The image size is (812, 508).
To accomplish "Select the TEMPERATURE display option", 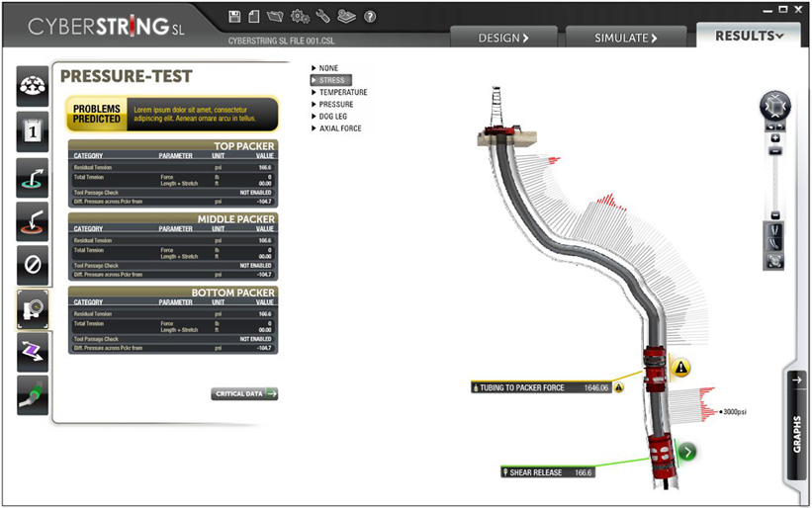I will pos(339,92).
